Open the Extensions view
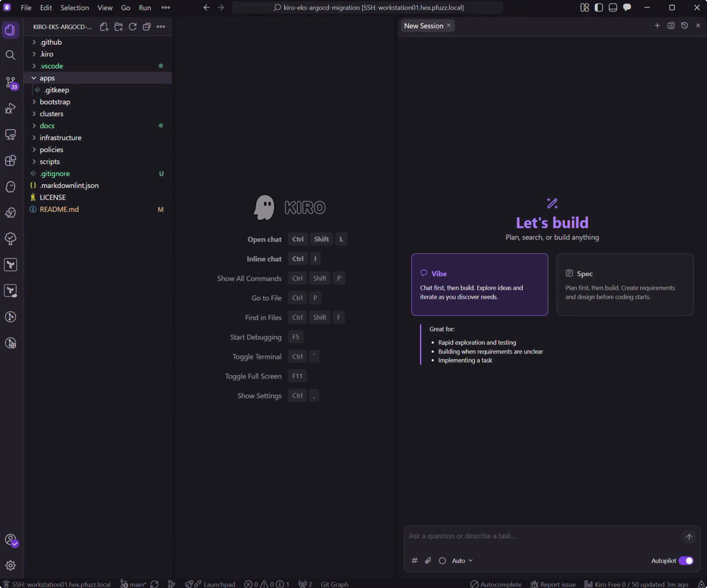The width and height of the screenshot is (707, 588). [x=10, y=161]
